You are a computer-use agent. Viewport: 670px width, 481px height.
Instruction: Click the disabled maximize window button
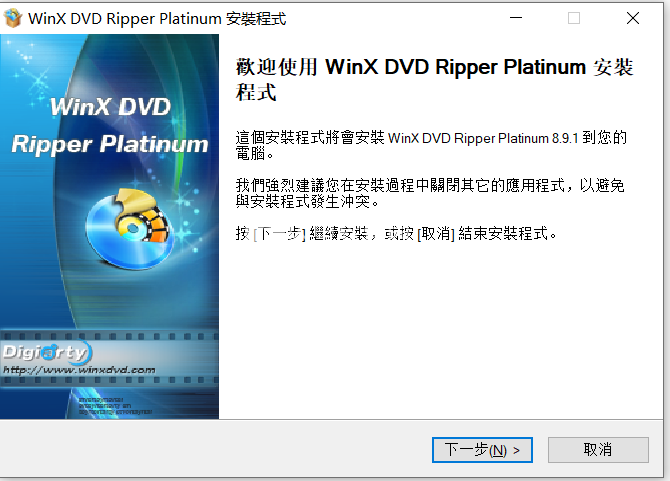[574, 18]
